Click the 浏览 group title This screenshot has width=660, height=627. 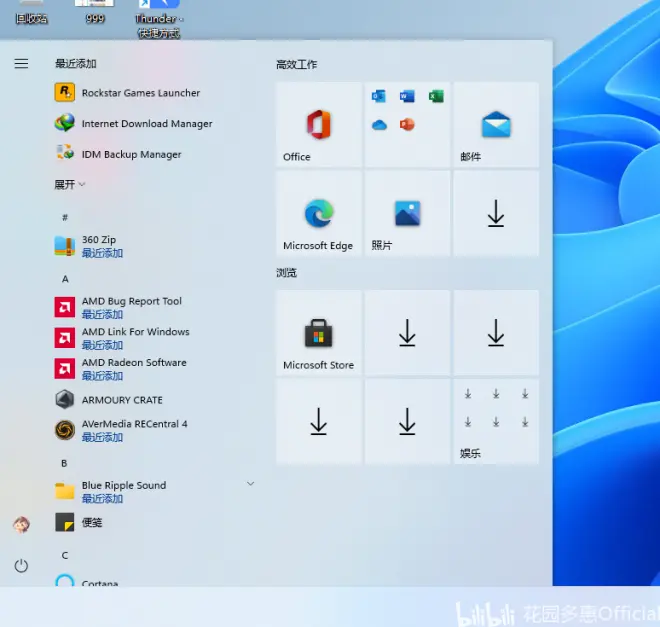point(286,273)
